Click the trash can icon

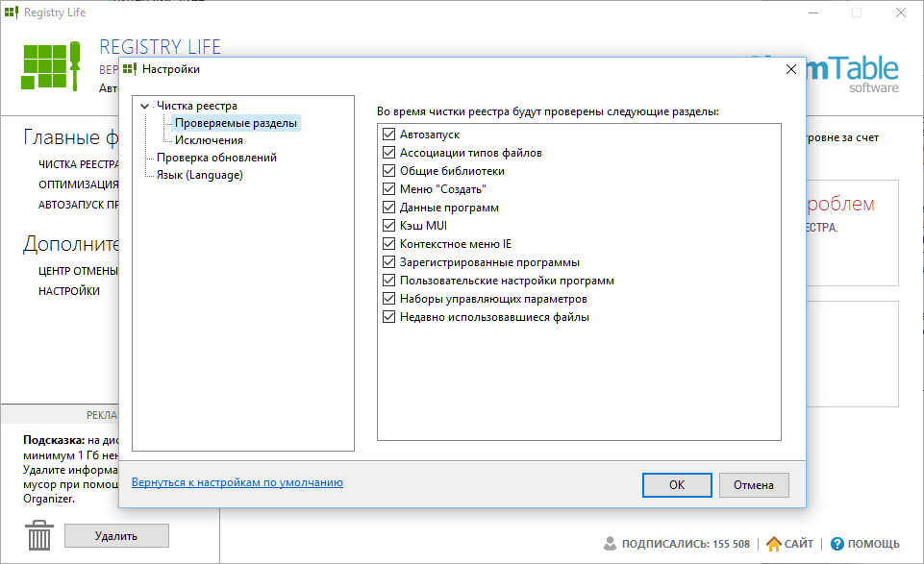pos(39,535)
